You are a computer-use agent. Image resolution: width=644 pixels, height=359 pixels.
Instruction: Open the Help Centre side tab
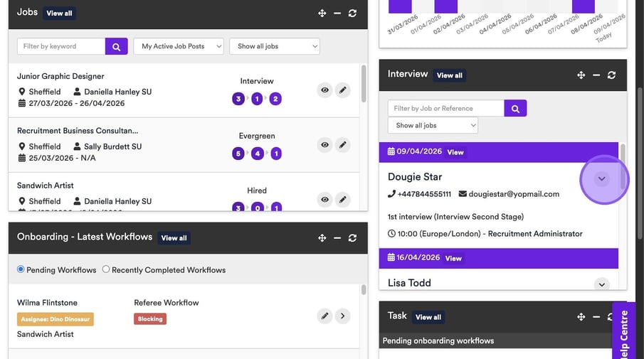623,333
